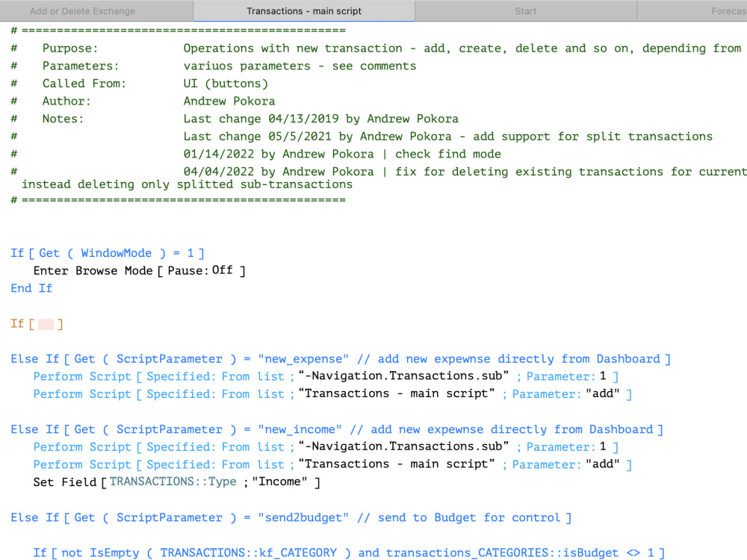Select Perform Script "add" step under new_expense
Image resolution: width=747 pixels, height=560 pixels.
(332, 394)
